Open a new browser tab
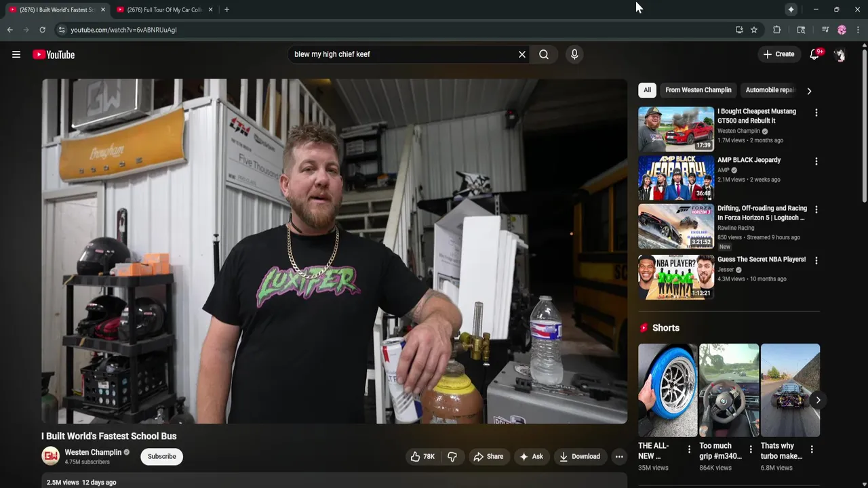 [x=226, y=9]
